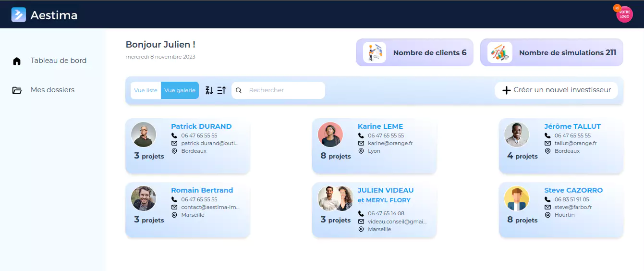Click the home icon beside Tableau de bord
644x271 pixels.
(17, 61)
